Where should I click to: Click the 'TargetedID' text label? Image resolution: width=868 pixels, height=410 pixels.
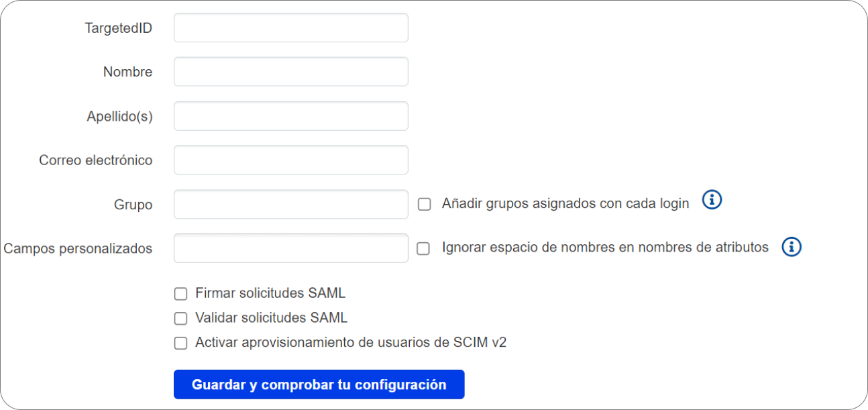(118, 28)
